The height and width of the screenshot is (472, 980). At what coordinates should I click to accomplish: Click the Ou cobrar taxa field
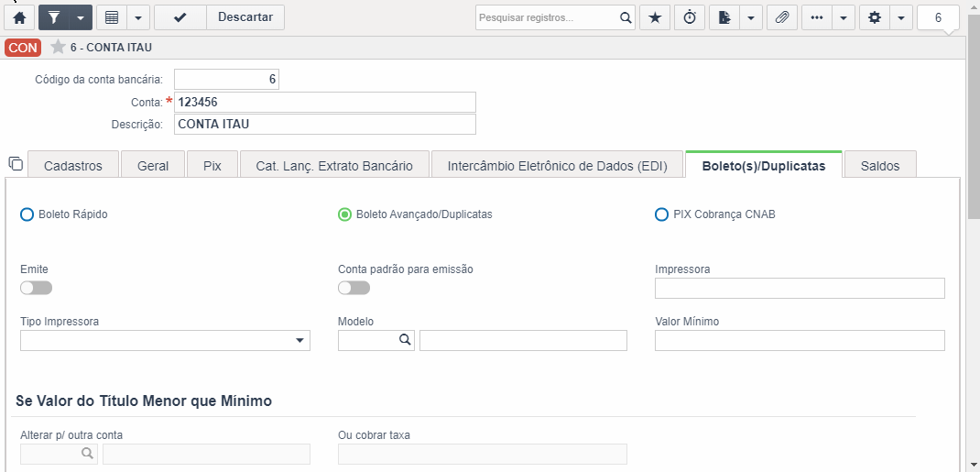click(x=483, y=454)
